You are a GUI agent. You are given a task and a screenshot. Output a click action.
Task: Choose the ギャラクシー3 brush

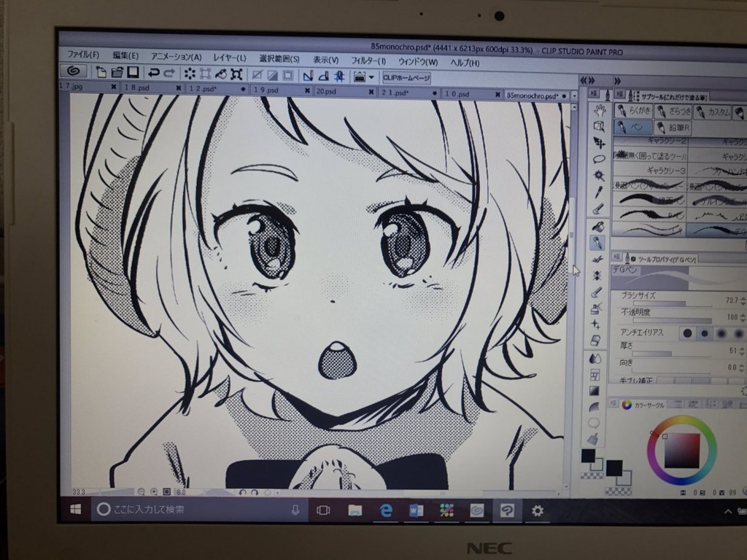650,170
